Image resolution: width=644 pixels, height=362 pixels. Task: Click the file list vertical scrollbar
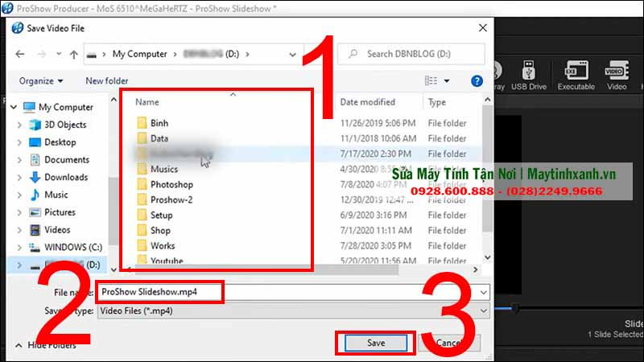point(487,168)
